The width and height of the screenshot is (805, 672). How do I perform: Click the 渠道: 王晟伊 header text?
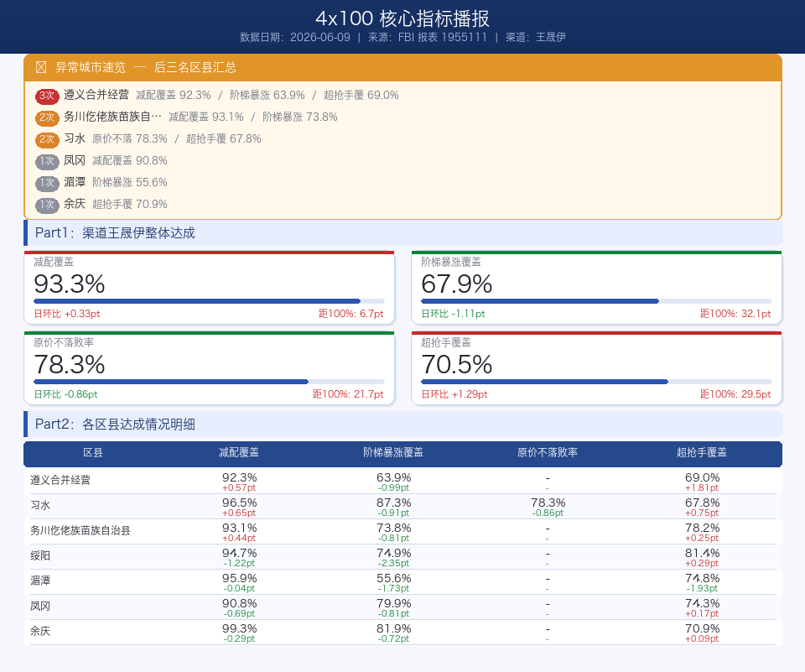[536, 38]
